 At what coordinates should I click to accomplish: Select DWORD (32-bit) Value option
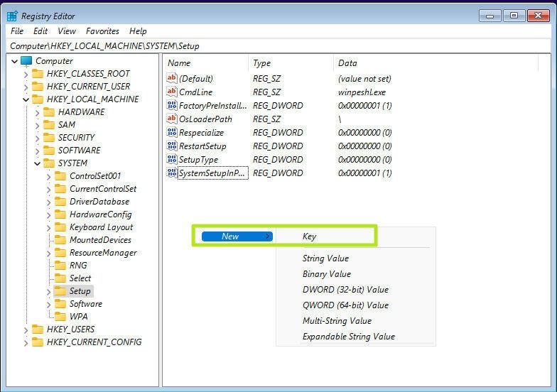pyautogui.click(x=345, y=290)
